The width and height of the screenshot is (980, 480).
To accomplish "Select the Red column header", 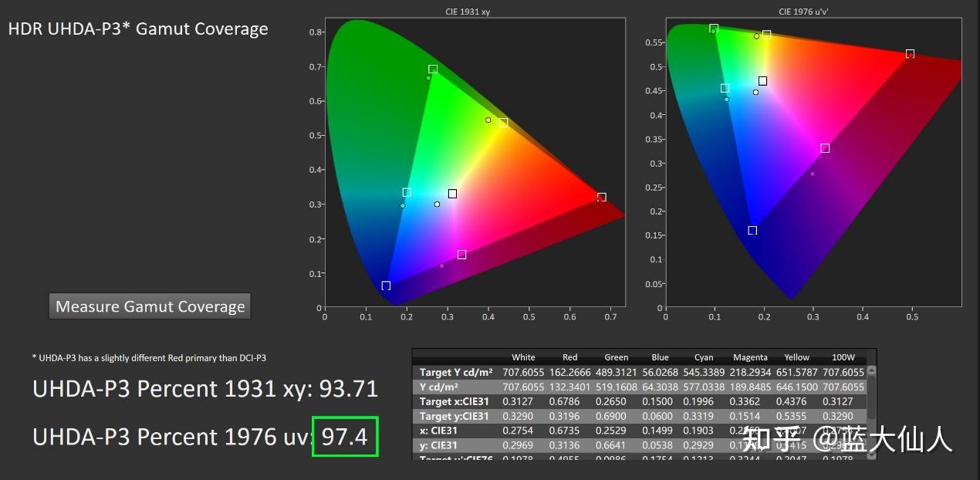I will [x=569, y=357].
